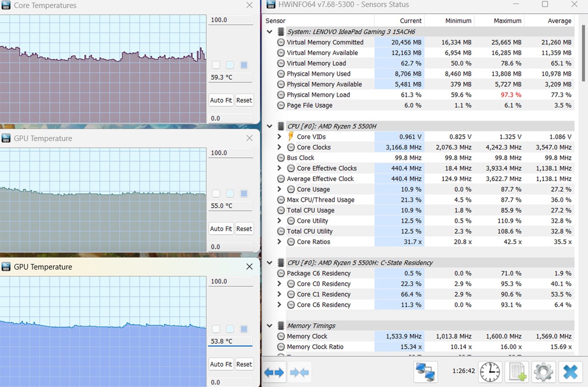Click the Maximum column header
The image size is (588, 387).
coord(507,21)
